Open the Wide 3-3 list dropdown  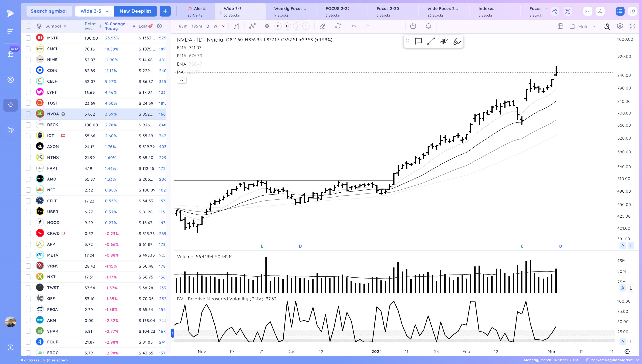[x=95, y=11]
